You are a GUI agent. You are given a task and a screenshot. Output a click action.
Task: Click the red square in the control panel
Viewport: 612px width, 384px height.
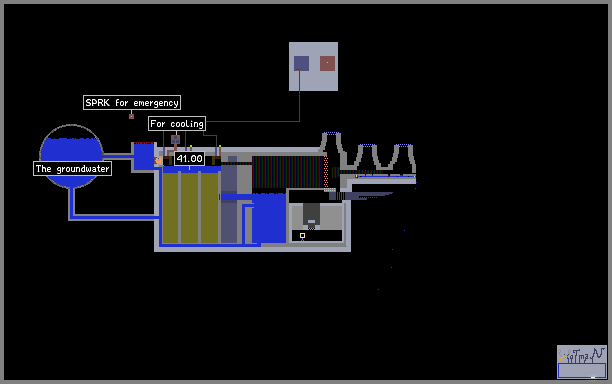click(327, 63)
